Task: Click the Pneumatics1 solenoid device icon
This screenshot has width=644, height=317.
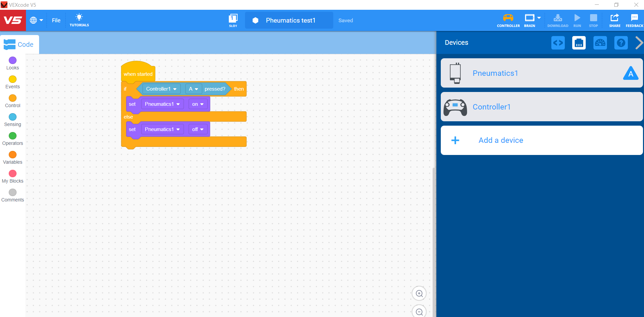Action: pyautogui.click(x=455, y=73)
